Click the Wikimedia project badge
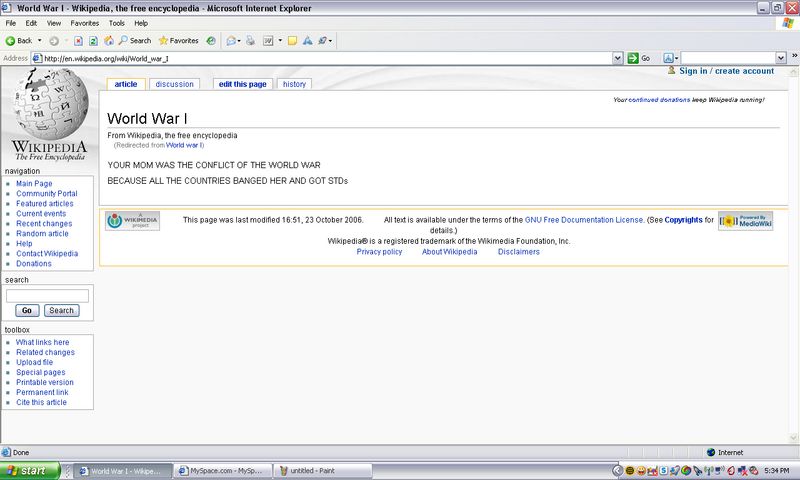This screenshot has height=480, width=800. (x=133, y=221)
